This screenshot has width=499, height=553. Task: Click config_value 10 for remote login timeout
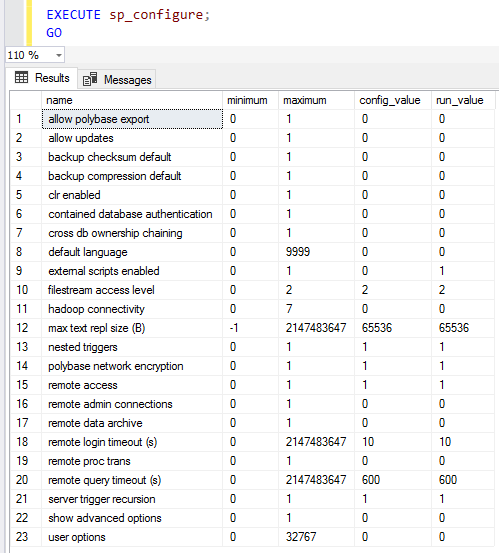[x=393, y=442]
